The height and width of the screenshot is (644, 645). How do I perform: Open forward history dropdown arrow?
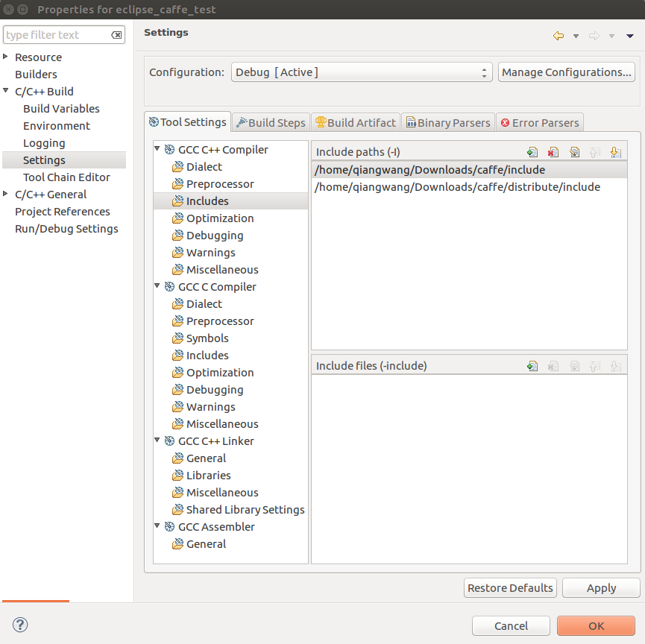pyautogui.click(x=611, y=37)
